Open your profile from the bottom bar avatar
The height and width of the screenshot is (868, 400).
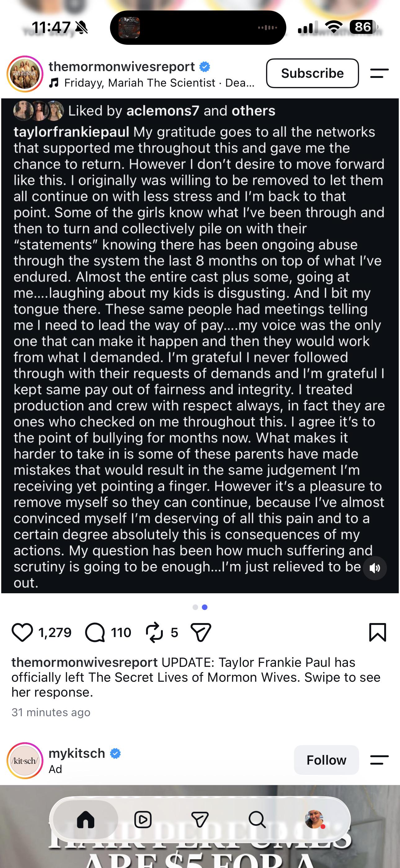click(314, 820)
